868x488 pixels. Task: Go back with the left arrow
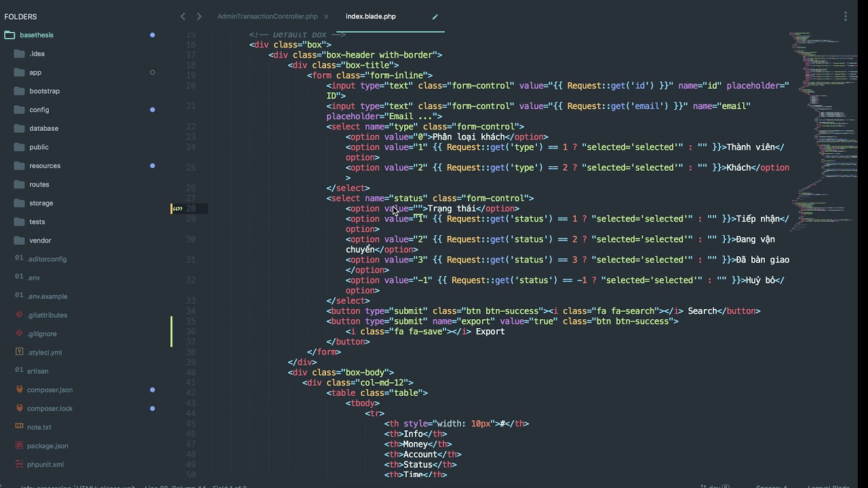pyautogui.click(x=182, y=16)
